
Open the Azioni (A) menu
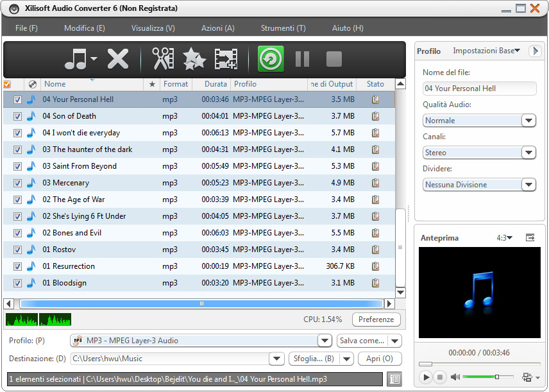(218, 28)
